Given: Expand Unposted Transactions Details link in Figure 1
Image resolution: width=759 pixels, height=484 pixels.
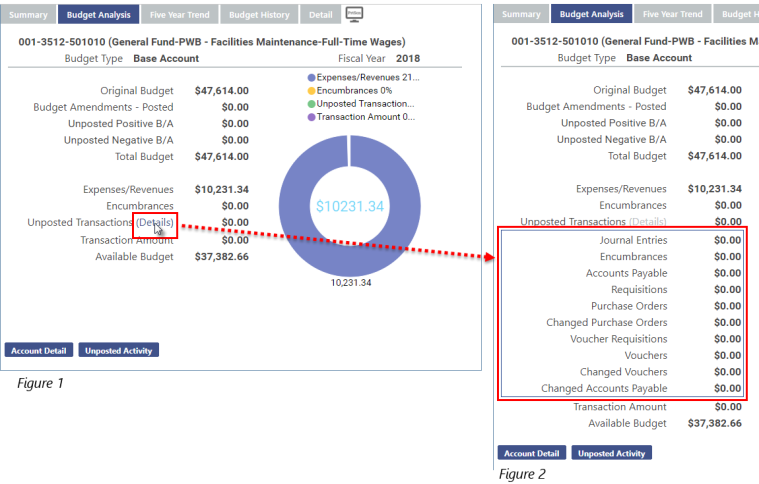Looking at the screenshot, I should 155,222.
